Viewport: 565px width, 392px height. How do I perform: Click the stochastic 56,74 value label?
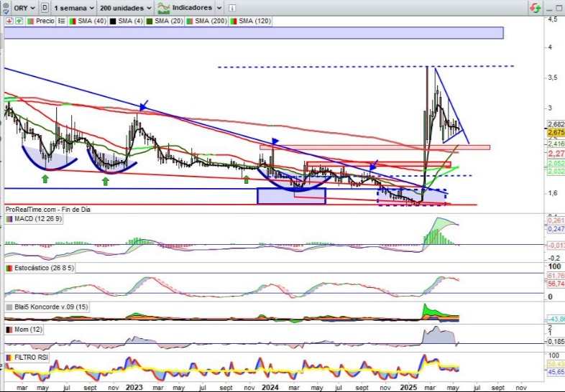click(556, 284)
